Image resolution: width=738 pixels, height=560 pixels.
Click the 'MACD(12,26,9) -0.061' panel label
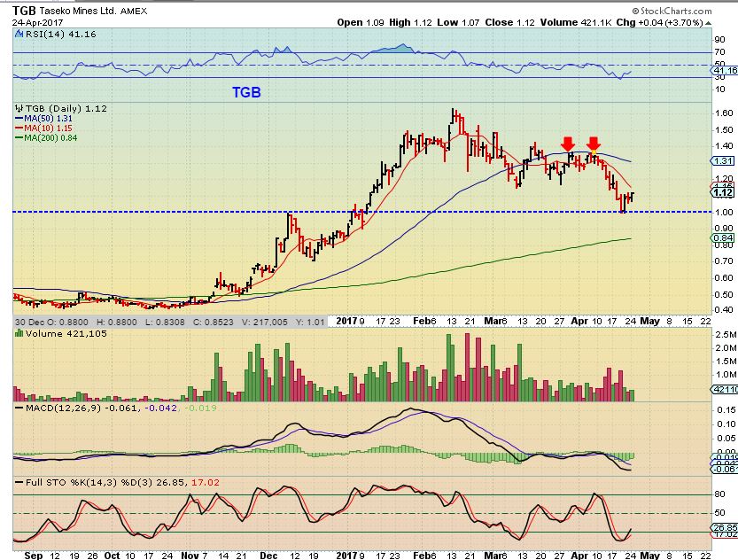coord(82,408)
